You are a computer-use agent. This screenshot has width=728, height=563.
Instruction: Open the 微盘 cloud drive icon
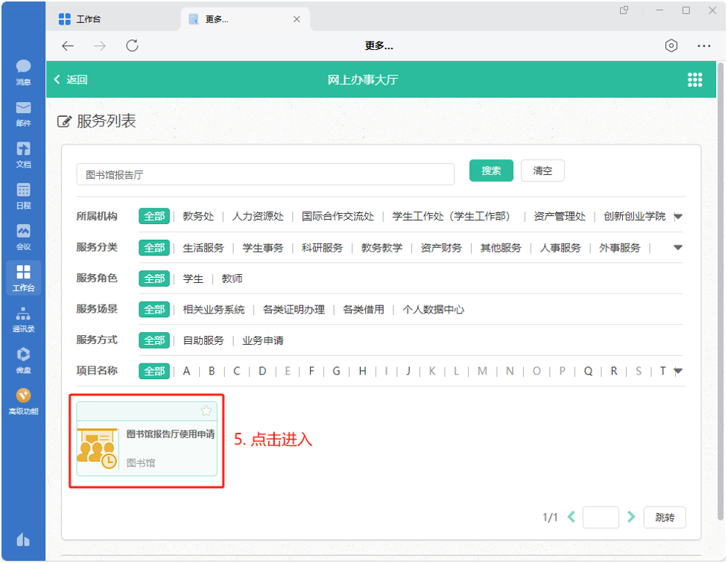23,359
